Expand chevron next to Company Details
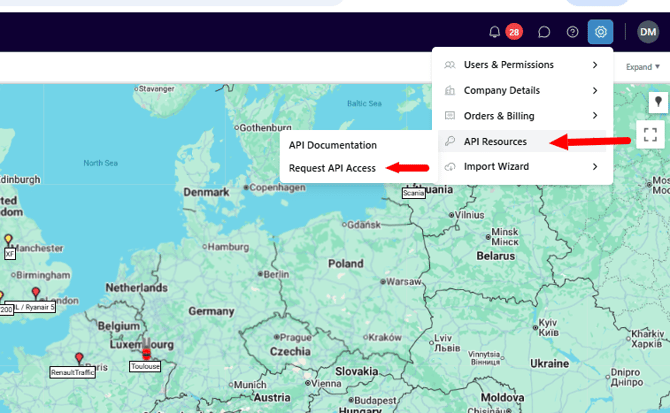 click(x=595, y=91)
